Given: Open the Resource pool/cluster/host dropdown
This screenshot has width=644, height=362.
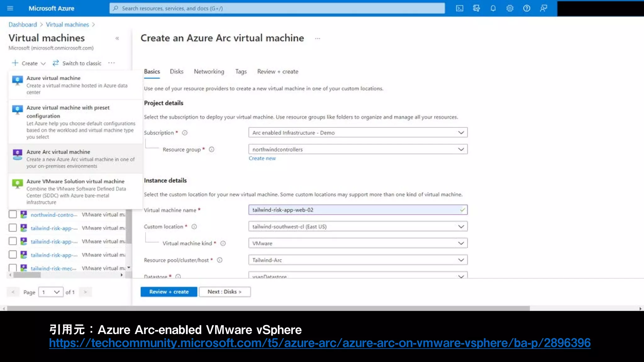Looking at the screenshot, I should 358,260.
